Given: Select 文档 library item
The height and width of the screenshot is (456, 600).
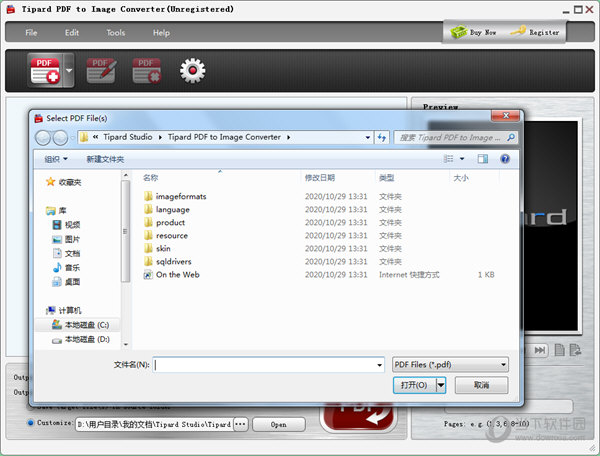Looking at the screenshot, I should click(x=66, y=253).
